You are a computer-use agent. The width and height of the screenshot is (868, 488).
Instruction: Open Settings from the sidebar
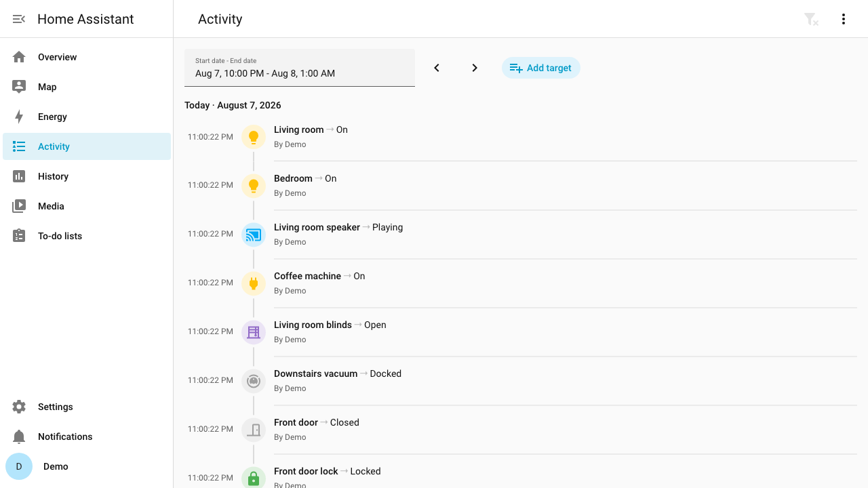(87, 407)
